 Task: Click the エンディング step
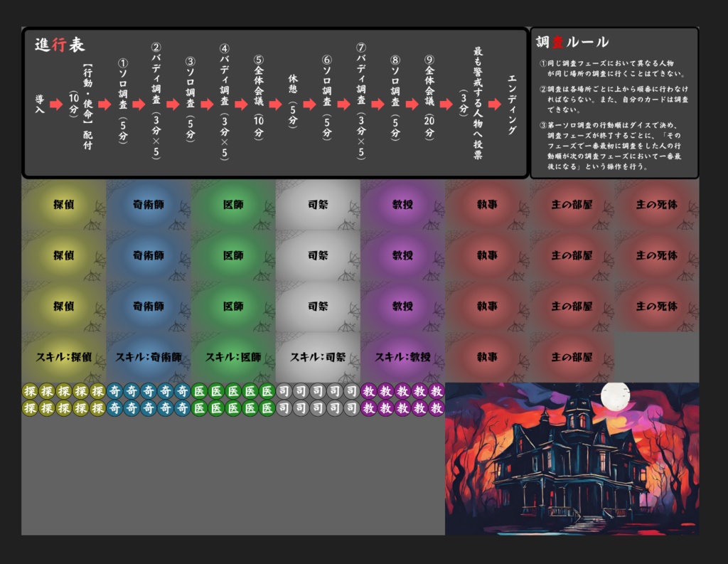(512, 105)
